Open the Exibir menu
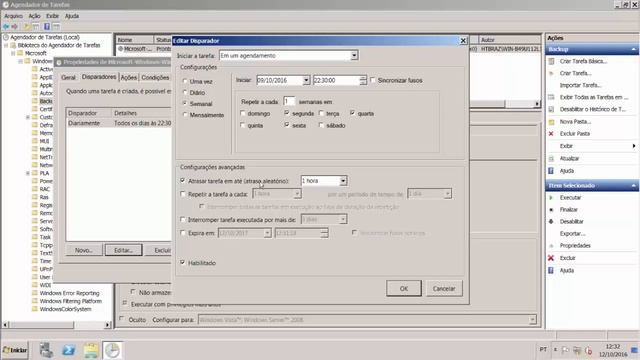Image resolution: width=640 pixels, height=360 pixels. coord(52,16)
